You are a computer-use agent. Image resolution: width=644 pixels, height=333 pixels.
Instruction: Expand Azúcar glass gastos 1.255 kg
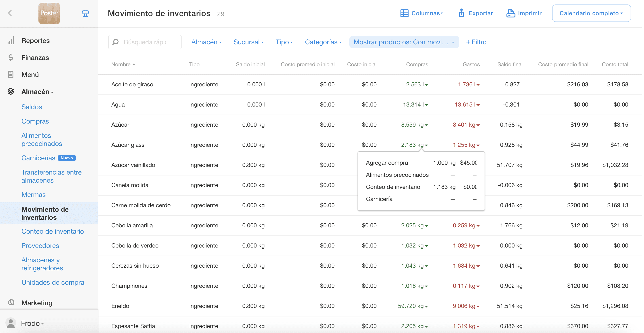466,145
